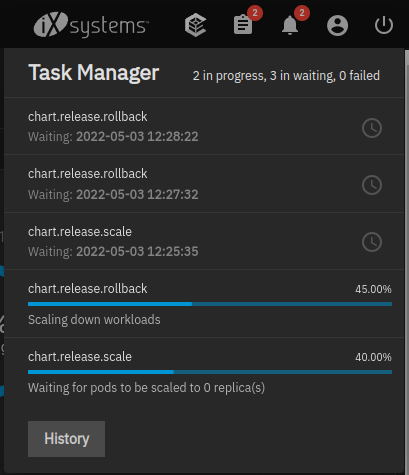Image resolution: width=409 pixels, height=475 pixels.
Task: Click clock icon for 12:28:22 rollback task
Action: tap(372, 128)
